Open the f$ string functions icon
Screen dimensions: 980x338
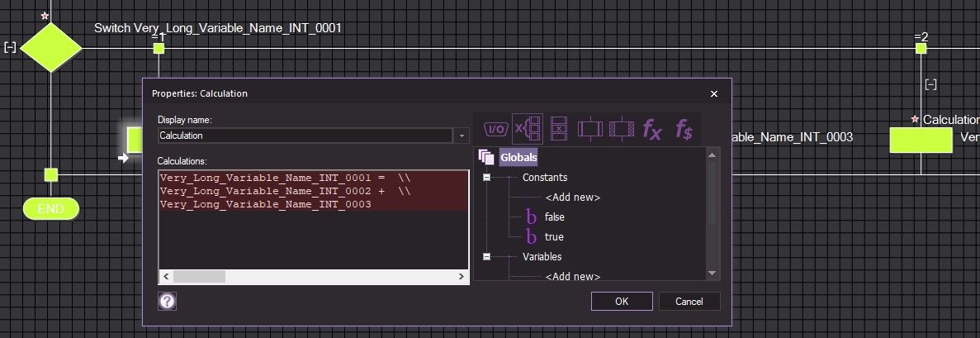684,129
